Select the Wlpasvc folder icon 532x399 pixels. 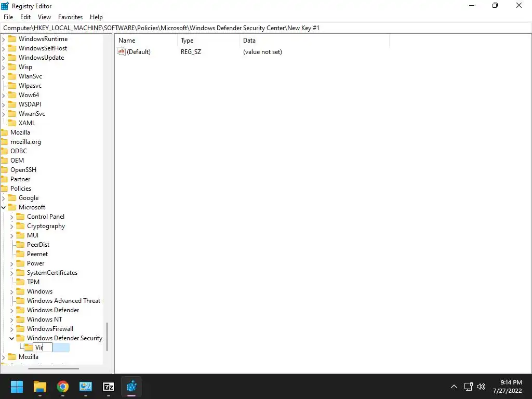point(12,86)
